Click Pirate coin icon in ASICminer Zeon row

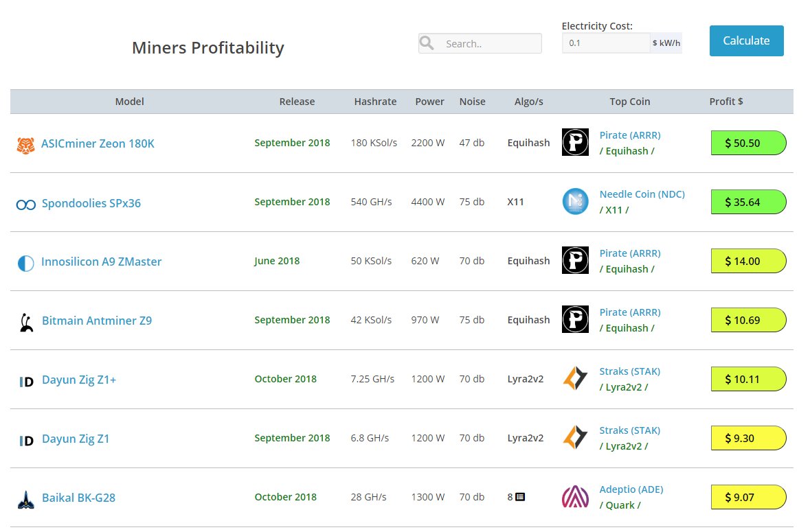pos(575,142)
